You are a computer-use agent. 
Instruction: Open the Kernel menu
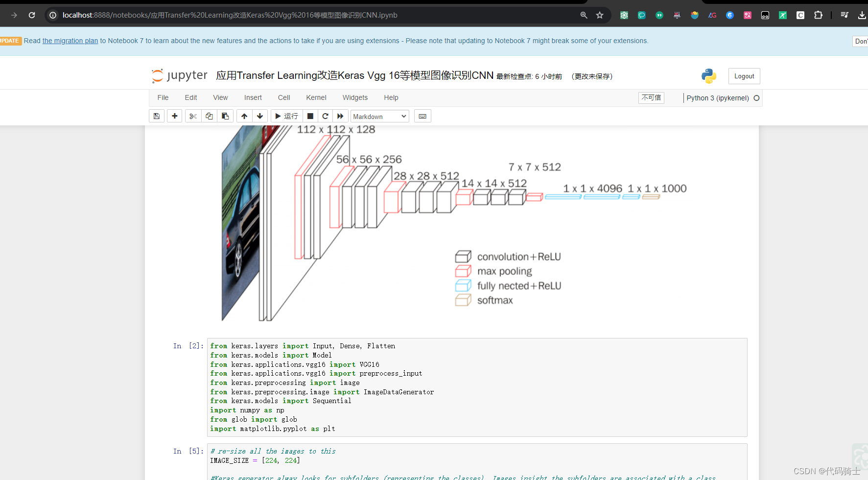pyautogui.click(x=316, y=97)
